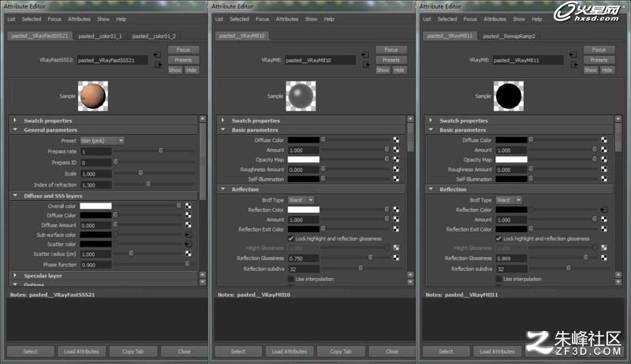Click the map button for Overall color in VRayFastSSS2 editor
Viewport: 631px width, 364px height.
pyautogui.click(x=189, y=206)
